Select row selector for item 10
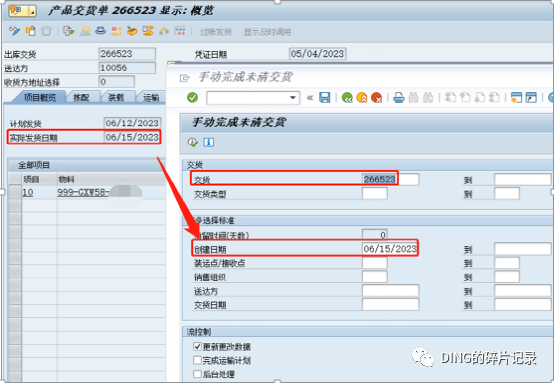554x383 pixels. click(15, 193)
